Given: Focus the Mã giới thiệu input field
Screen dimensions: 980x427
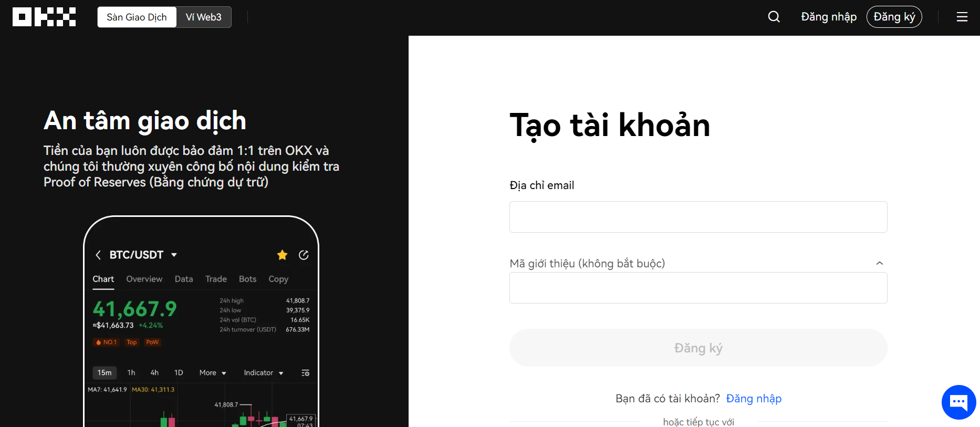Looking at the screenshot, I should tap(698, 288).
